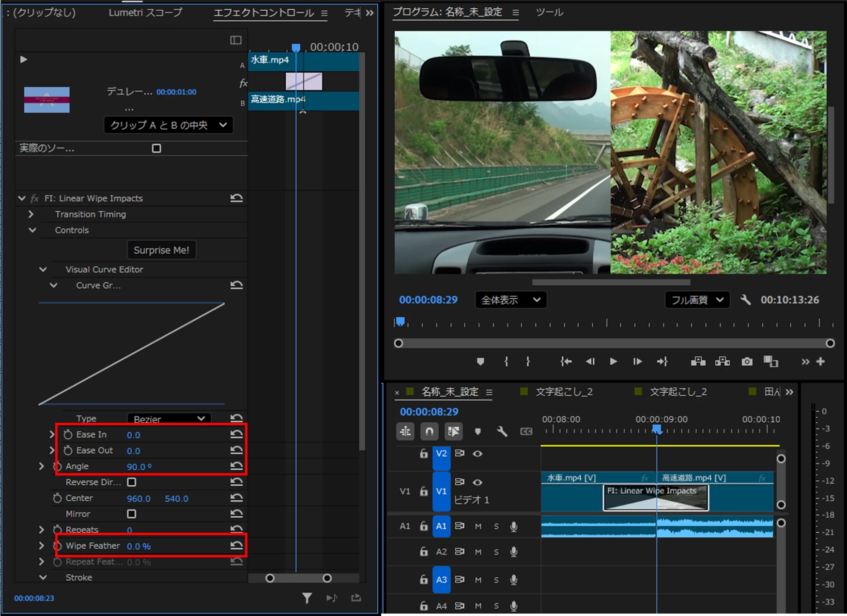Click the program monitor settings wrench
Viewport: 847px width, 616px height.
pyautogui.click(x=745, y=300)
